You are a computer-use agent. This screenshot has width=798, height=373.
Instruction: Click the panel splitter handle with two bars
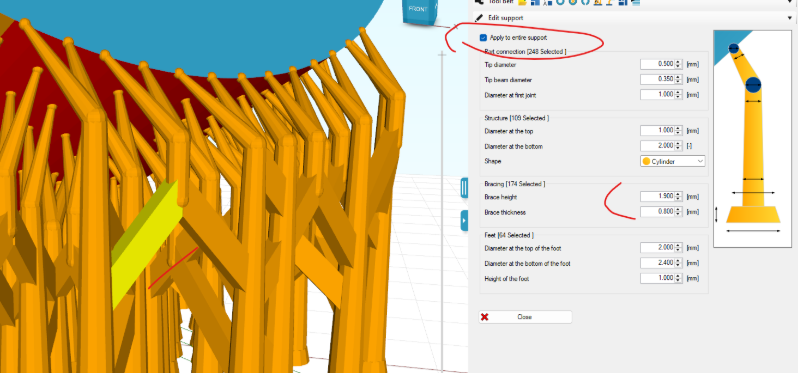pyautogui.click(x=464, y=188)
